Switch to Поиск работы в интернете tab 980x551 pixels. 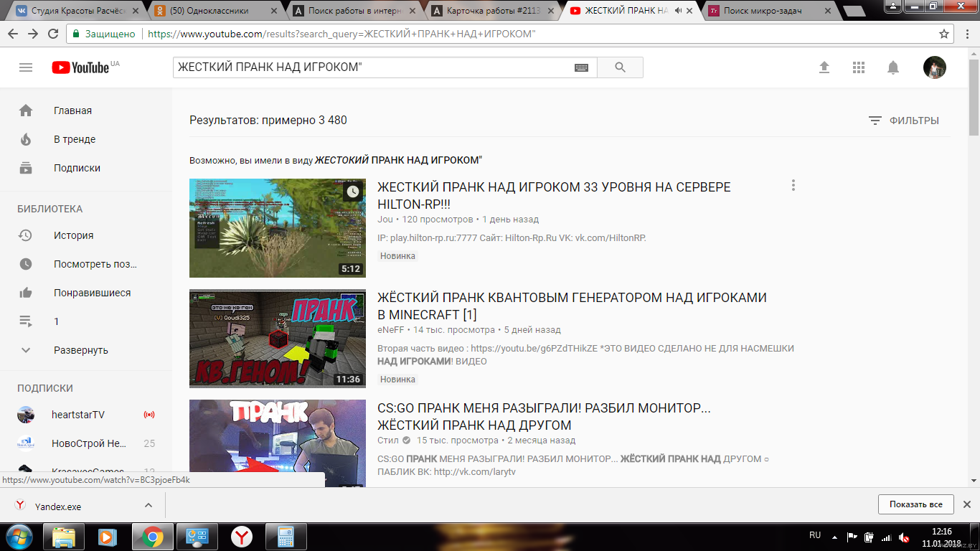(x=352, y=11)
